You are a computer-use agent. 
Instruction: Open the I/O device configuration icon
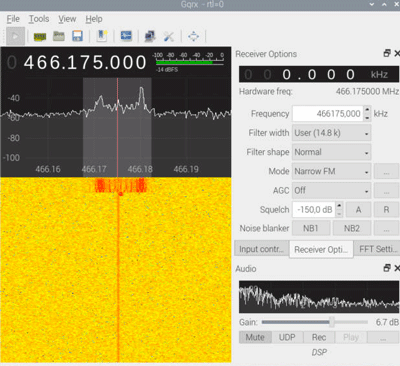pos(40,36)
